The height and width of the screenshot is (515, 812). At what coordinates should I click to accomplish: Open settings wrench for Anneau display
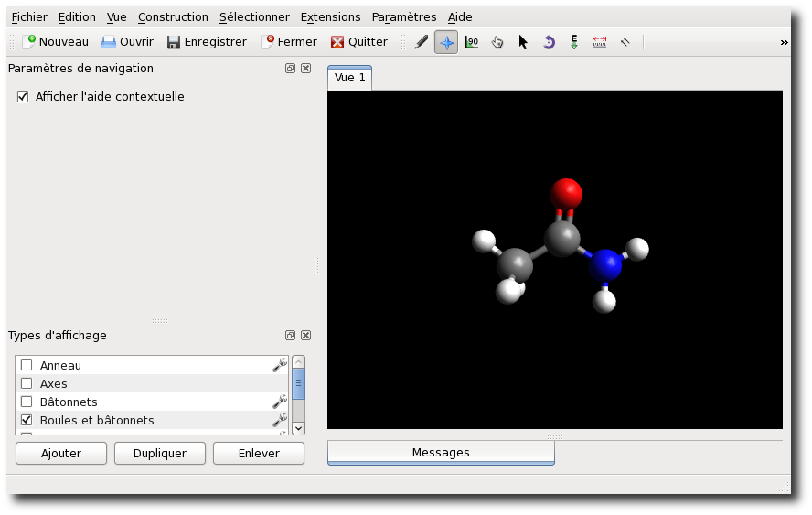coord(280,365)
